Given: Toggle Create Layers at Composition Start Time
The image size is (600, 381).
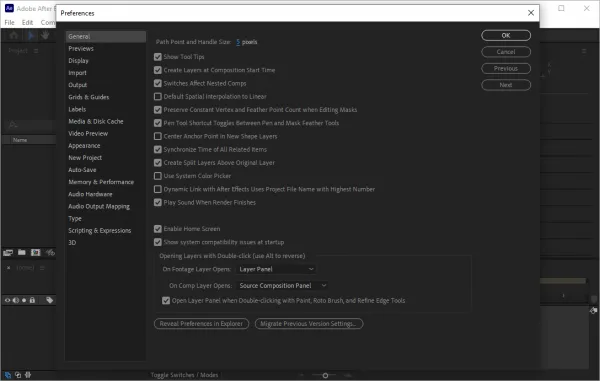Looking at the screenshot, I should click(x=158, y=70).
